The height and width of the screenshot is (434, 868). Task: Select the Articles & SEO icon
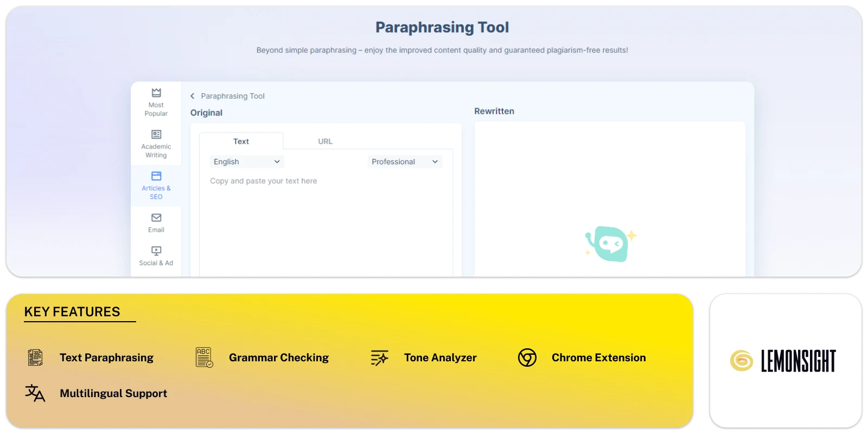click(x=156, y=176)
